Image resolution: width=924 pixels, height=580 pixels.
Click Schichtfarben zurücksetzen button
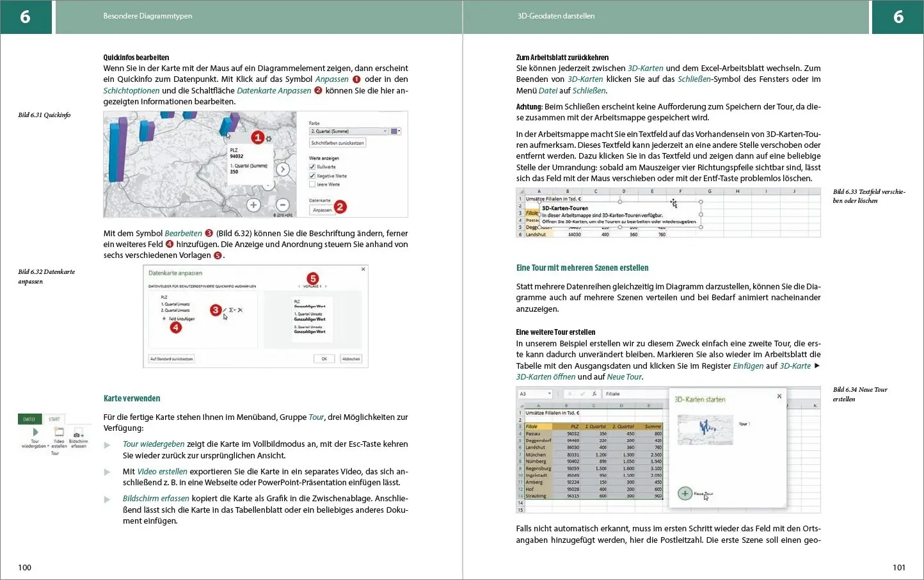pyautogui.click(x=337, y=143)
